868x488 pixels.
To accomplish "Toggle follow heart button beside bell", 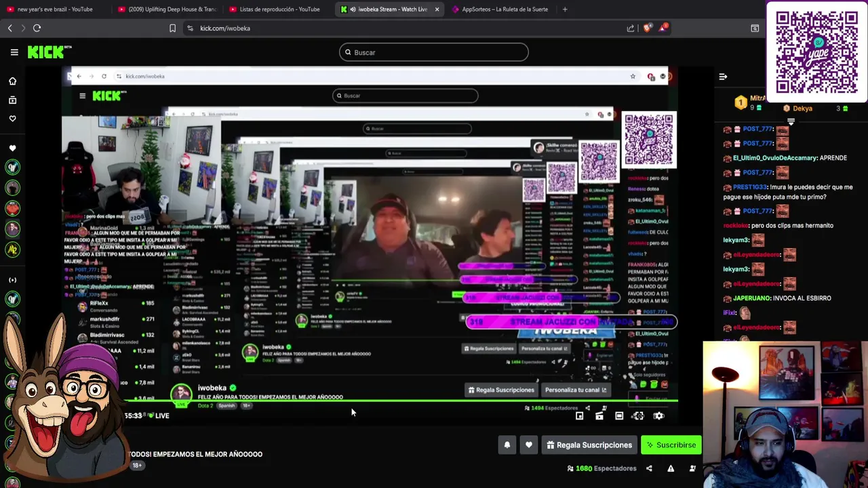I will click(529, 445).
